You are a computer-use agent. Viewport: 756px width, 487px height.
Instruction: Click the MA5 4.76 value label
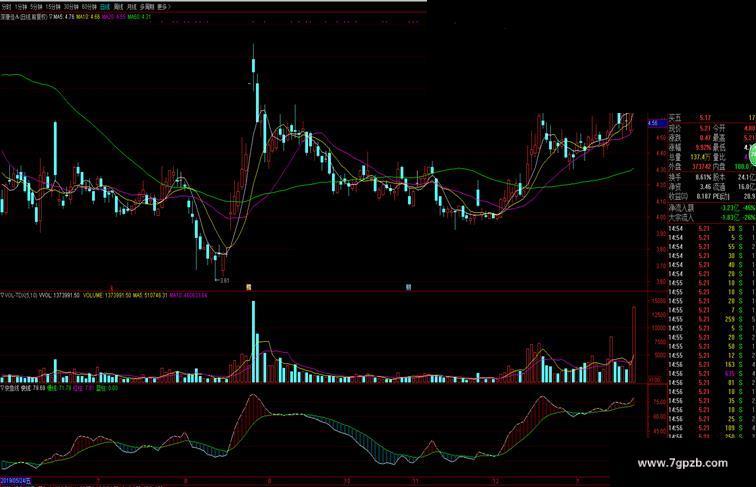(64, 16)
